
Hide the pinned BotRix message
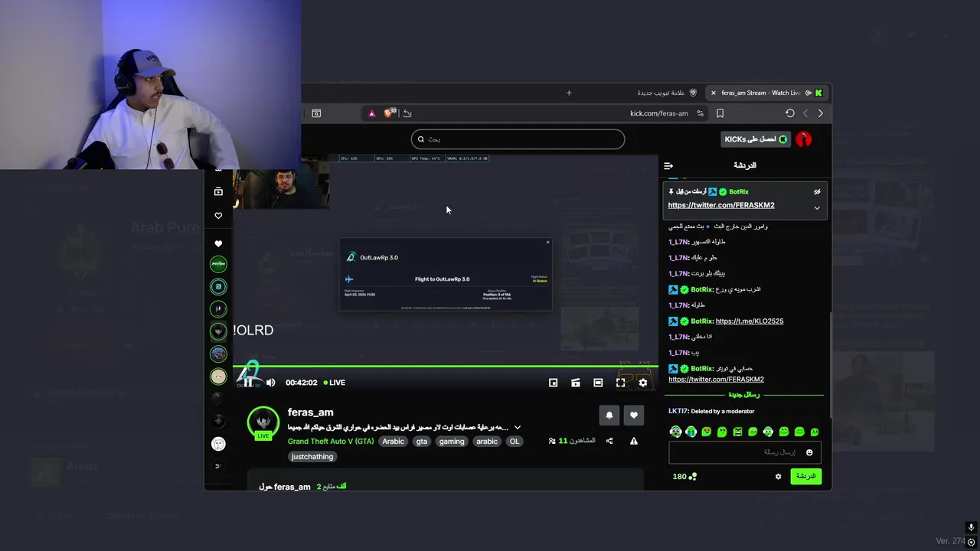[x=817, y=192]
